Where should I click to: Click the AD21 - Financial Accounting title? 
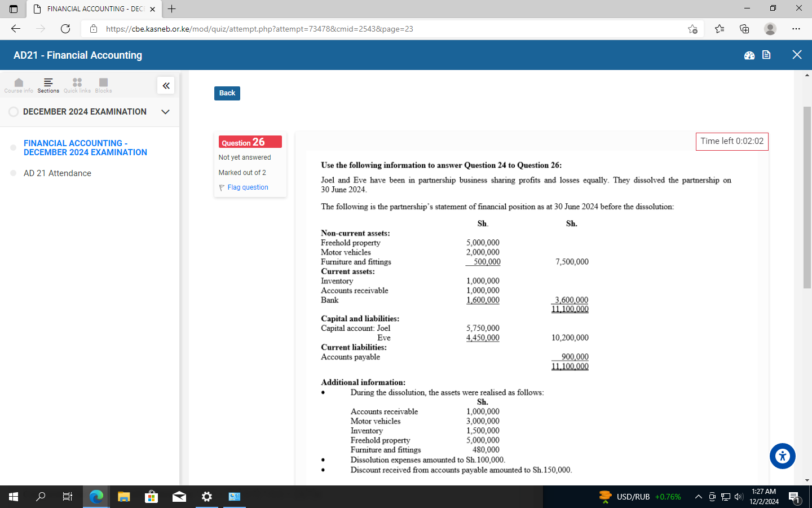pyautogui.click(x=78, y=55)
